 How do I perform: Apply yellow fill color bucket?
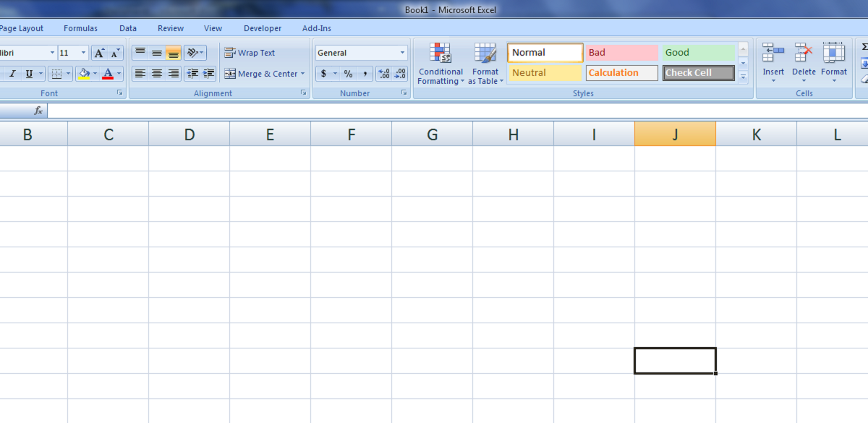84,74
